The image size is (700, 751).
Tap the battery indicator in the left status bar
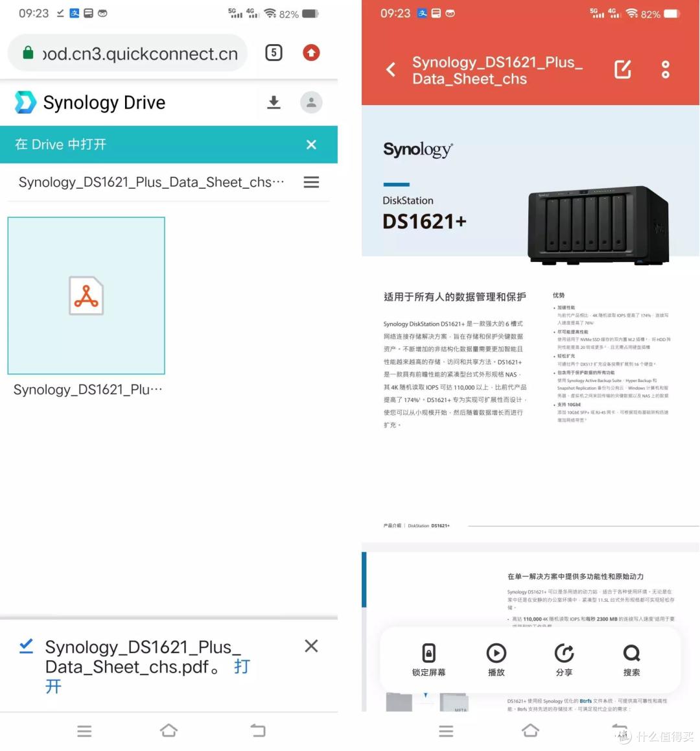(310, 14)
